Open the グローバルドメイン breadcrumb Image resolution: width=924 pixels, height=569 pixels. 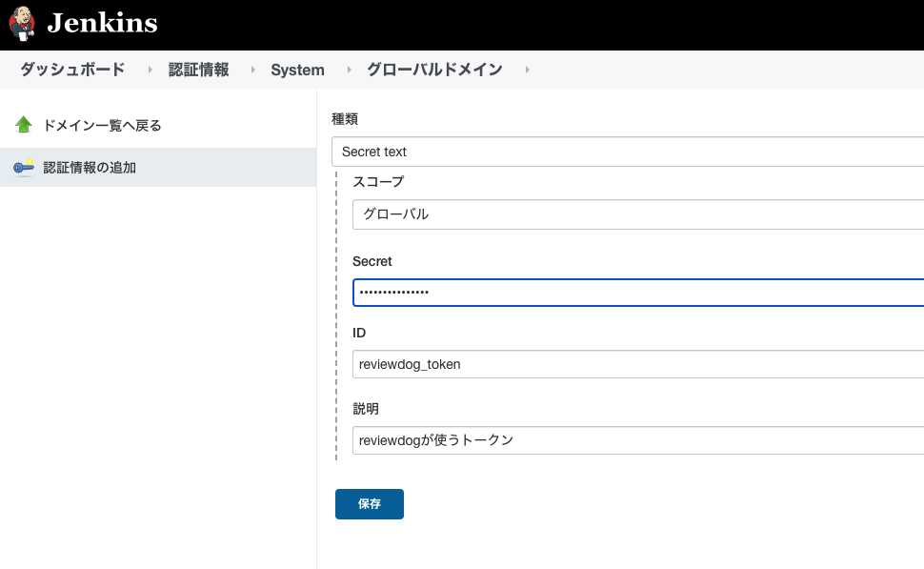[x=434, y=70]
